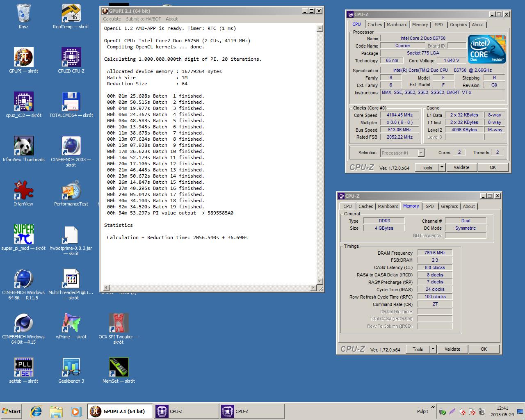525x420 pixels.
Task: Select About tab in lower CPU-Z window
Action: 469,206
